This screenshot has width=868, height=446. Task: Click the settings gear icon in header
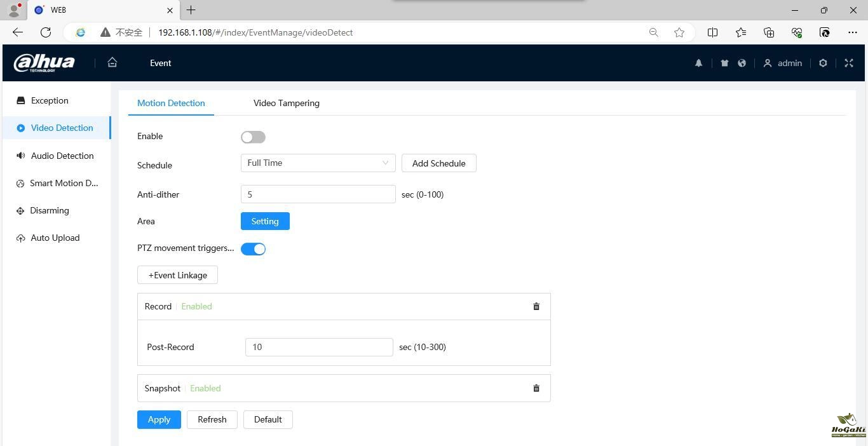click(823, 63)
